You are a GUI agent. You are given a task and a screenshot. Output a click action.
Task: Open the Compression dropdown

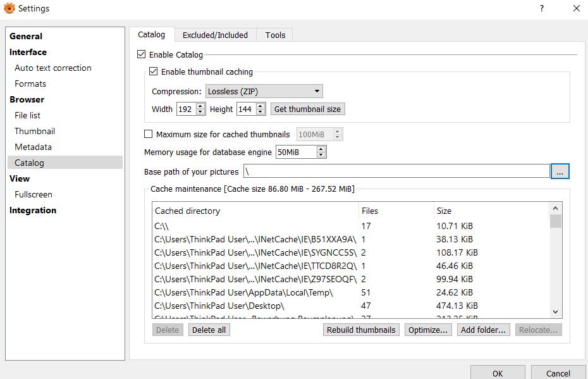(264, 91)
